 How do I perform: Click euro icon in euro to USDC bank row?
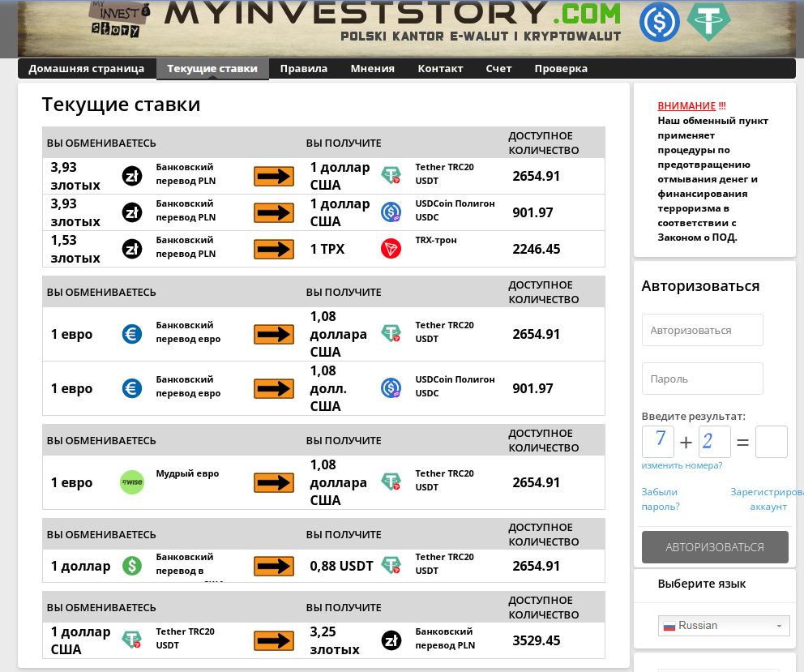coord(132,388)
